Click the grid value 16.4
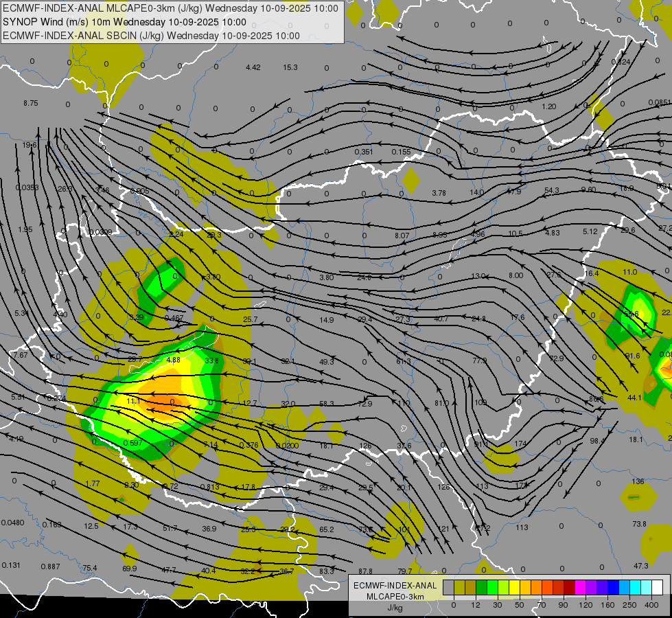 (x=592, y=273)
